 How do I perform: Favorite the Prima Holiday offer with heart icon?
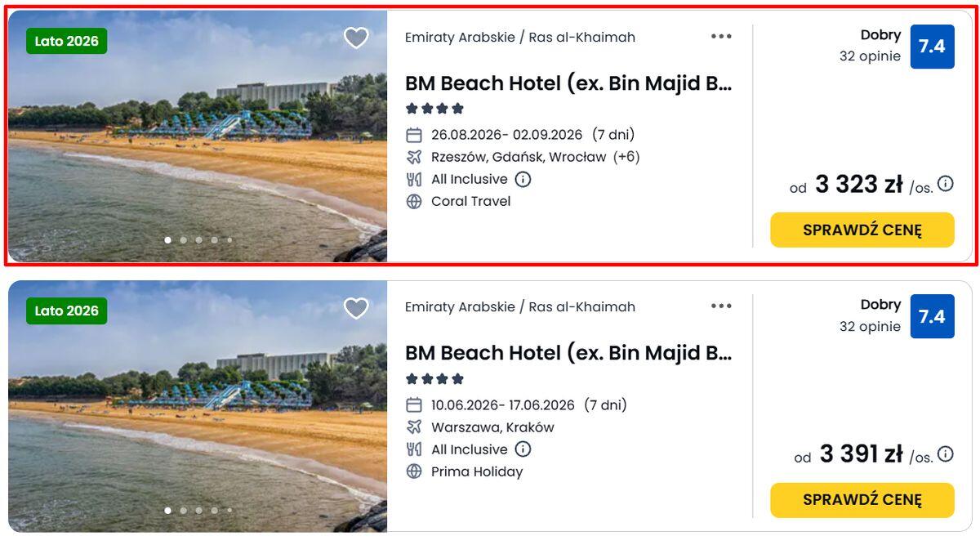pyautogui.click(x=356, y=308)
